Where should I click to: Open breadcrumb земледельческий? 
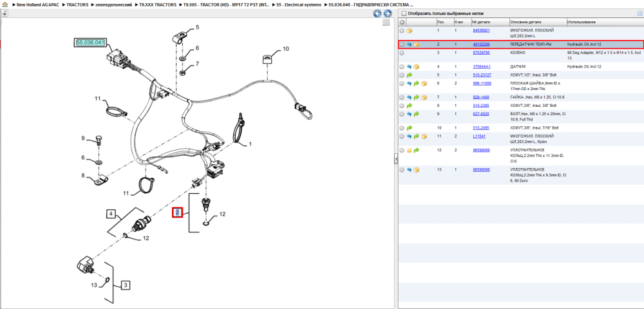click(115, 5)
